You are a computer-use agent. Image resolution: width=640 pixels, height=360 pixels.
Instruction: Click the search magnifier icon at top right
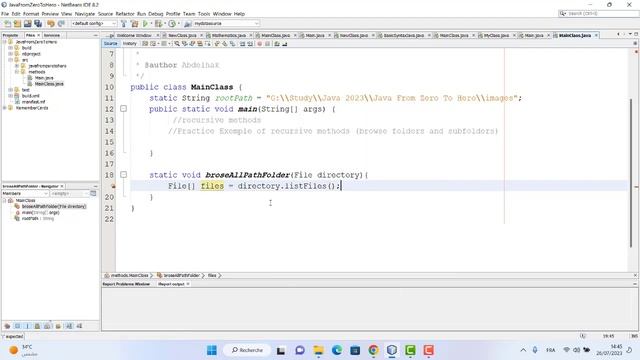coord(563,13)
